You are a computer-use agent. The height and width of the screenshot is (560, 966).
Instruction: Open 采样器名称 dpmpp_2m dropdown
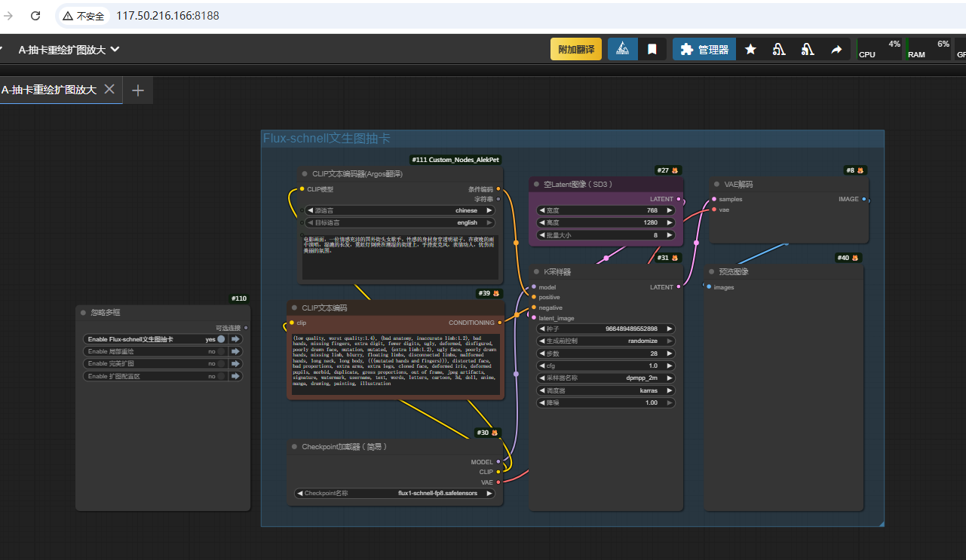click(x=606, y=378)
